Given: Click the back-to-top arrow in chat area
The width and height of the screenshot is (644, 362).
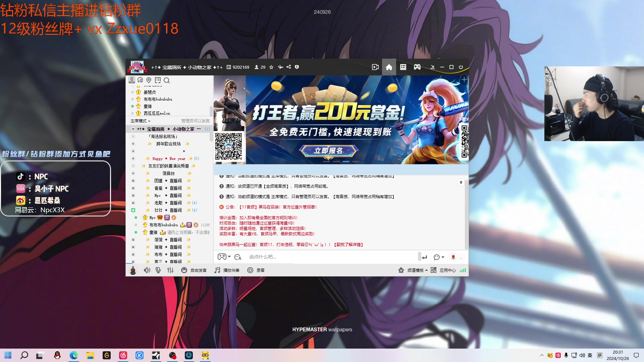Looking at the screenshot, I should point(461,182).
